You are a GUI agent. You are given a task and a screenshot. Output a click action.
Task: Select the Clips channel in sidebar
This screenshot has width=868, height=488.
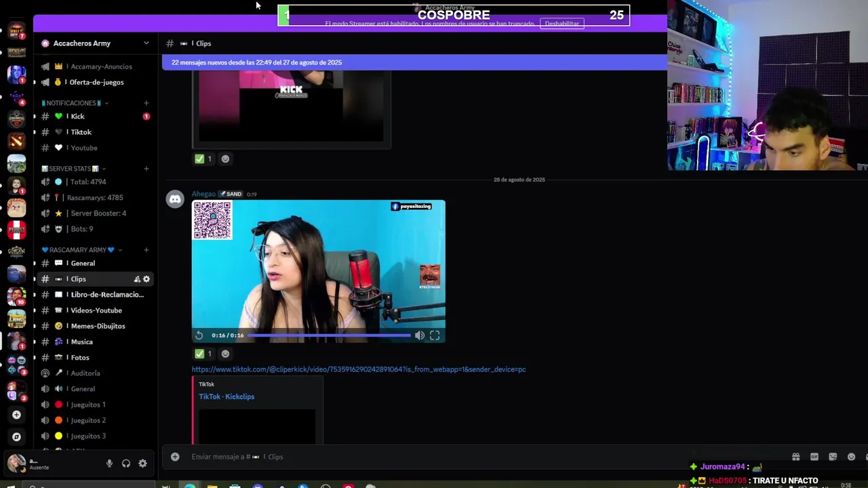(95, 279)
